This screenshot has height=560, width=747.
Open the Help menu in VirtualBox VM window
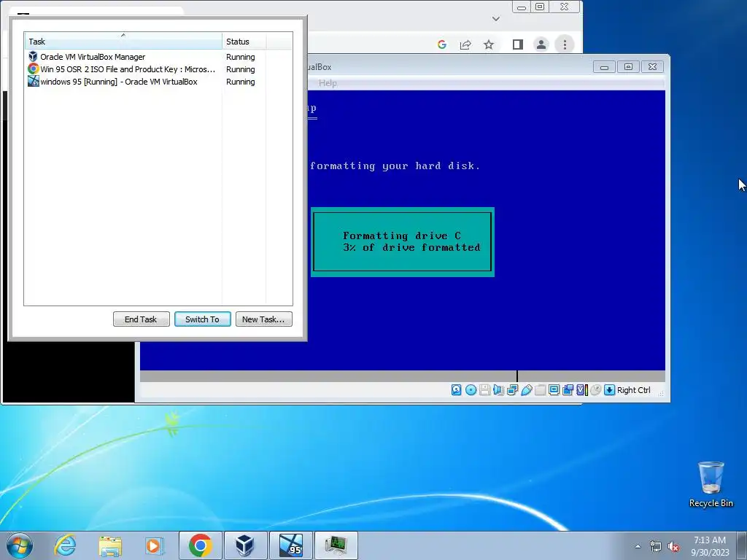point(328,83)
